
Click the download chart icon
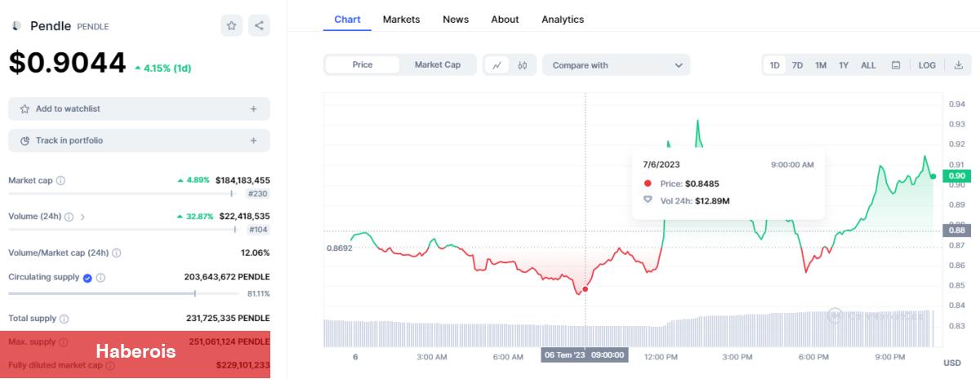[958, 65]
